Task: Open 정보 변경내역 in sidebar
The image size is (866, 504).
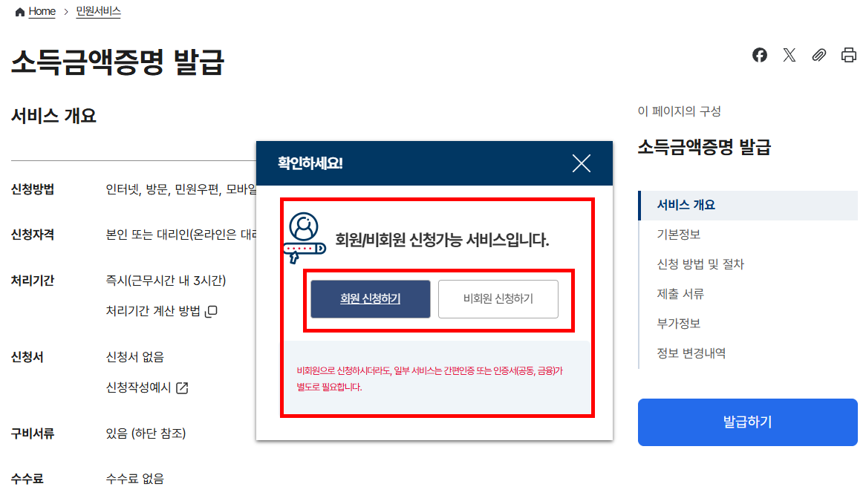Action: (x=691, y=353)
